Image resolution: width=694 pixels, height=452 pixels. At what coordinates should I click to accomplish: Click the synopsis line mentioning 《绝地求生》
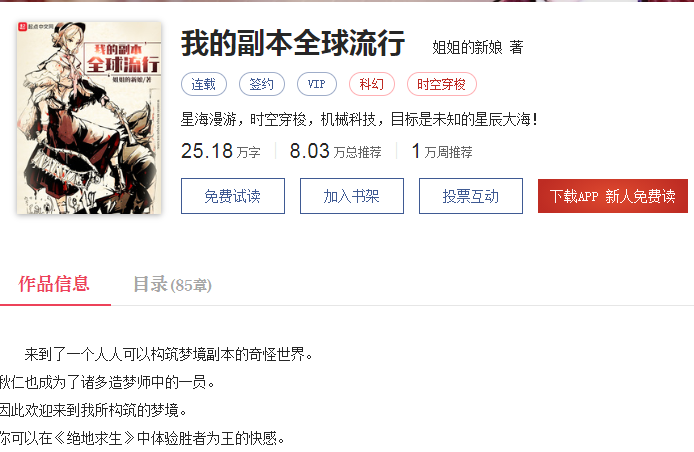[143, 438]
